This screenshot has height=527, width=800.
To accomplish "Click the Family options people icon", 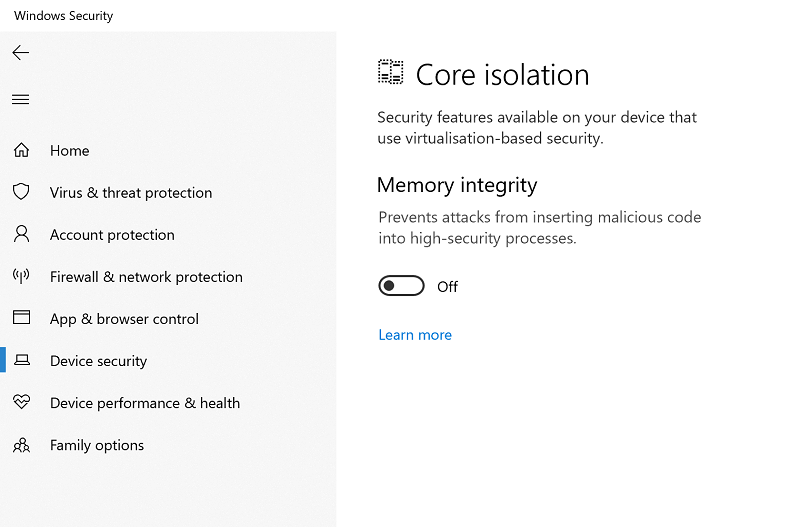I will pos(21,445).
